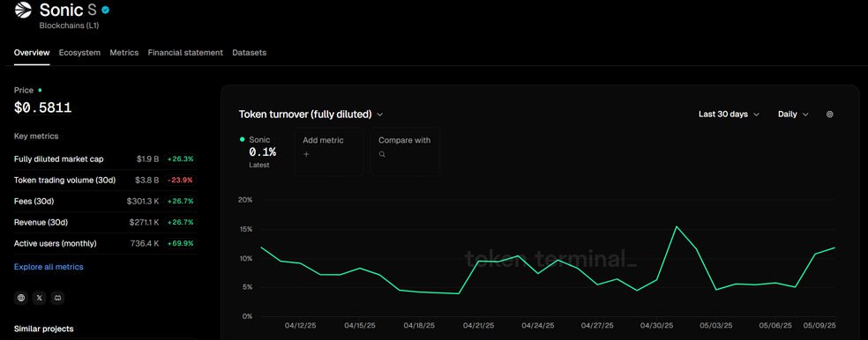Expand the Token turnover metric dropdown
Screen dimensions: 868x340
click(311, 115)
